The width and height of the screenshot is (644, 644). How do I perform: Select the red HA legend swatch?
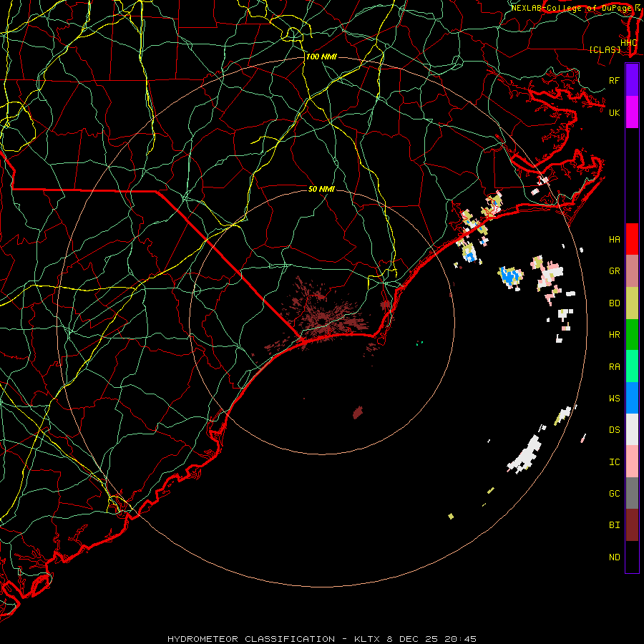click(x=632, y=239)
